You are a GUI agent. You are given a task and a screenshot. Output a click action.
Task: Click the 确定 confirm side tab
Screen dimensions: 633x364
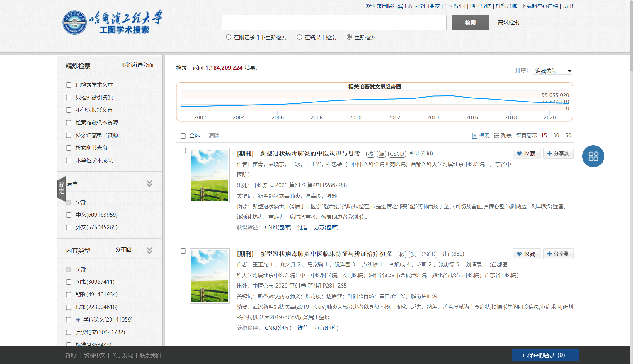coord(62,188)
